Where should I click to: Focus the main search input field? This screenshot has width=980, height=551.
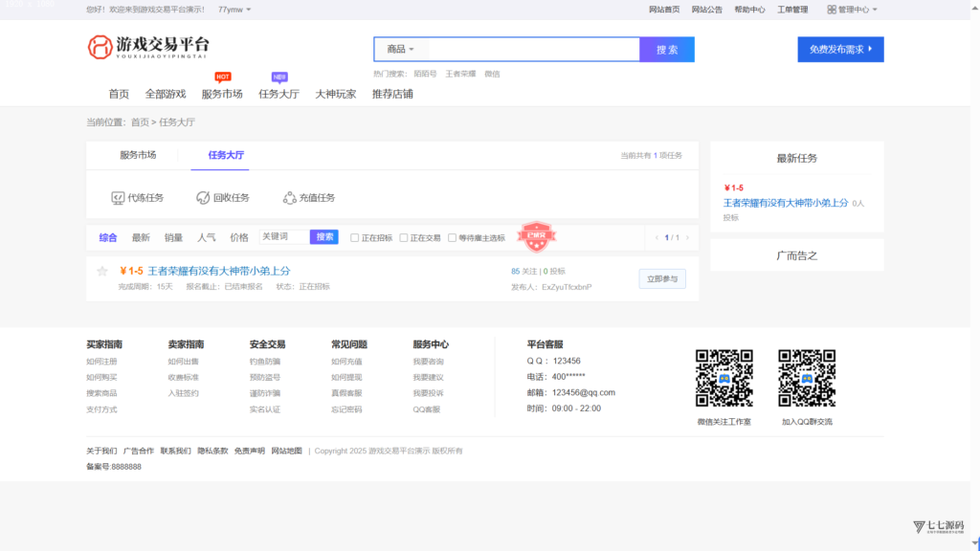(534, 49)
